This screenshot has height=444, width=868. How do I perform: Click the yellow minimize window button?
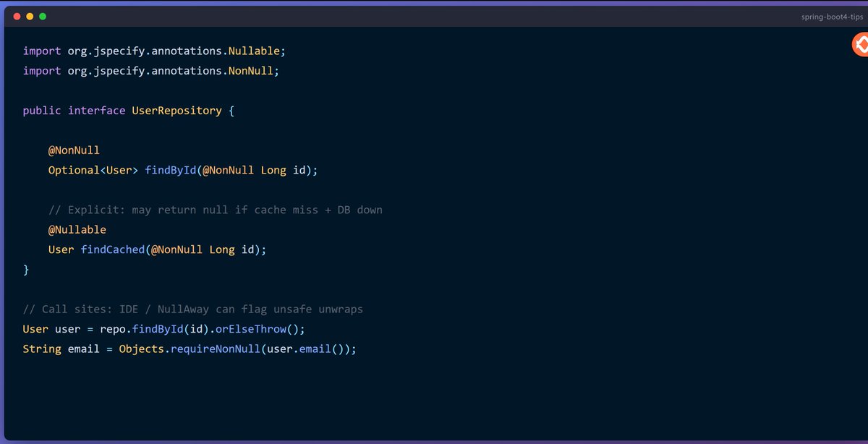[x=30, y=16]
